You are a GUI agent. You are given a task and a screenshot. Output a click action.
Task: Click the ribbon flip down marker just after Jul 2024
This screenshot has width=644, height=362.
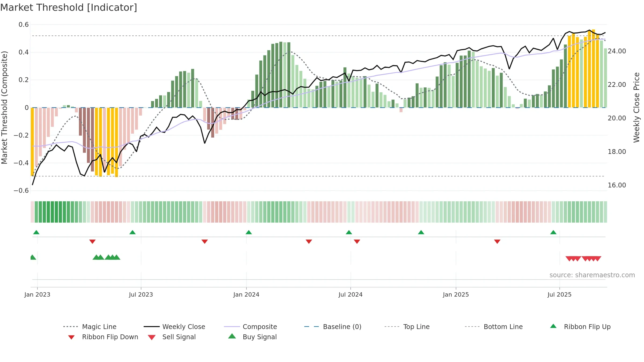click(x=357, y=242)
